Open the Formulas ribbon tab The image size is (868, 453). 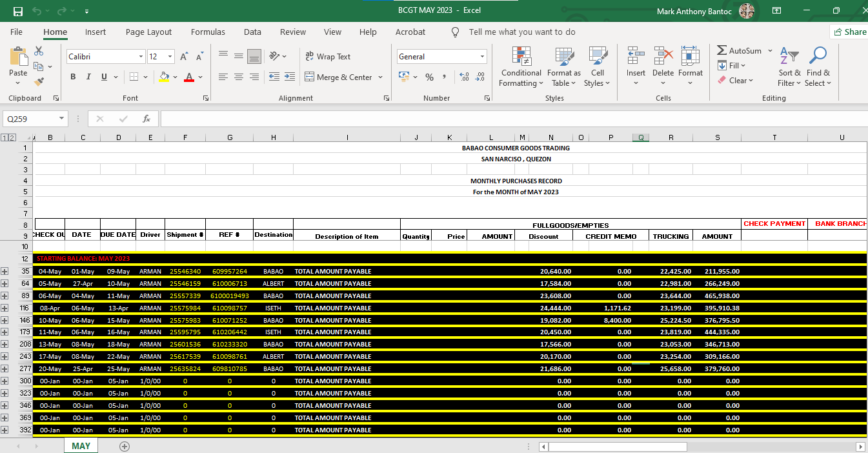[x=208, y=32]
